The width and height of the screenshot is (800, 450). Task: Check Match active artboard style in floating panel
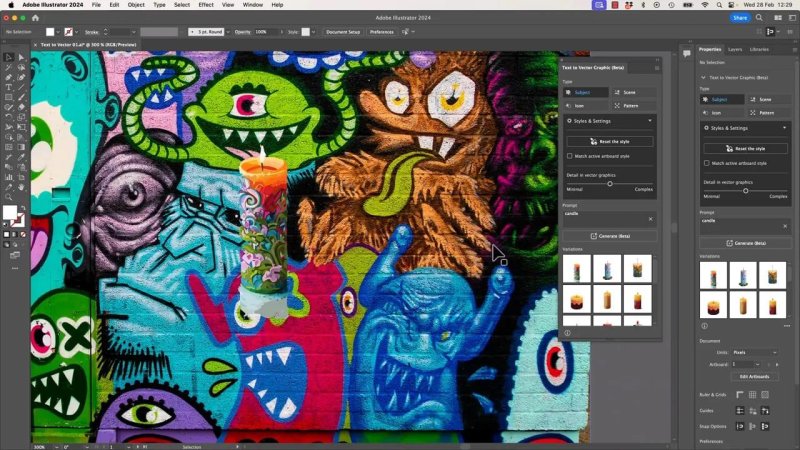coord(569,156)
